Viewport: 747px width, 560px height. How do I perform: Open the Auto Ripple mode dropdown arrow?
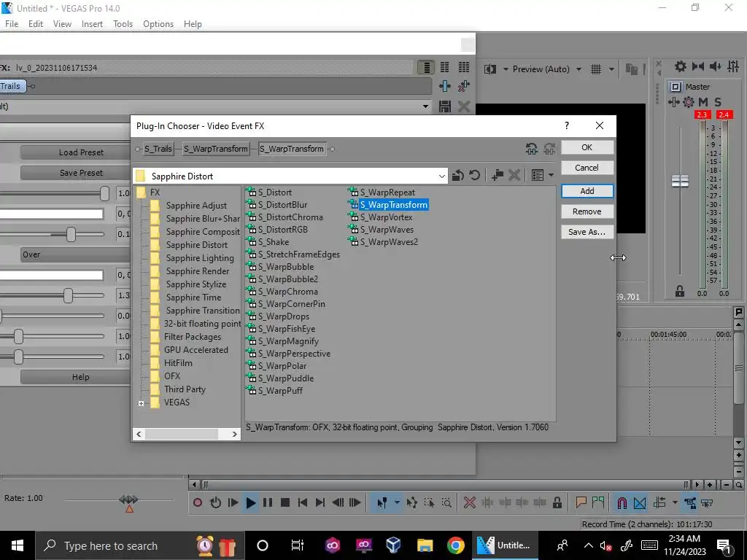[675, 502]
